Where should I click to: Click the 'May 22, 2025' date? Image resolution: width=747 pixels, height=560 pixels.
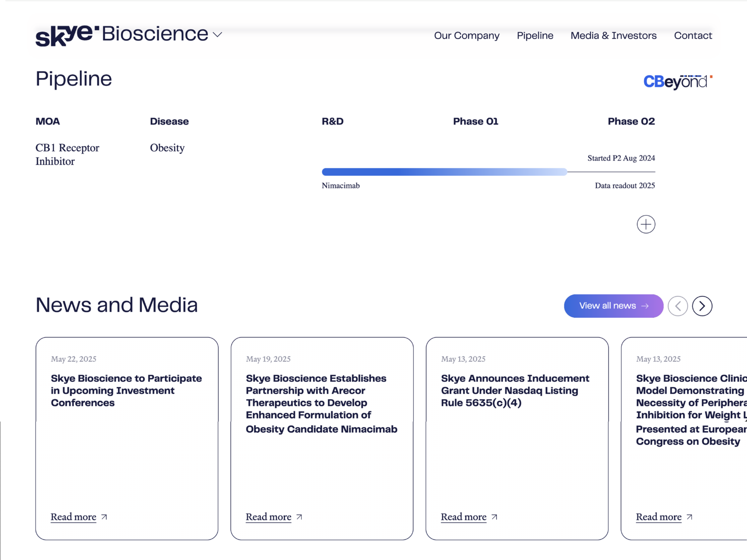click(74, 359)
